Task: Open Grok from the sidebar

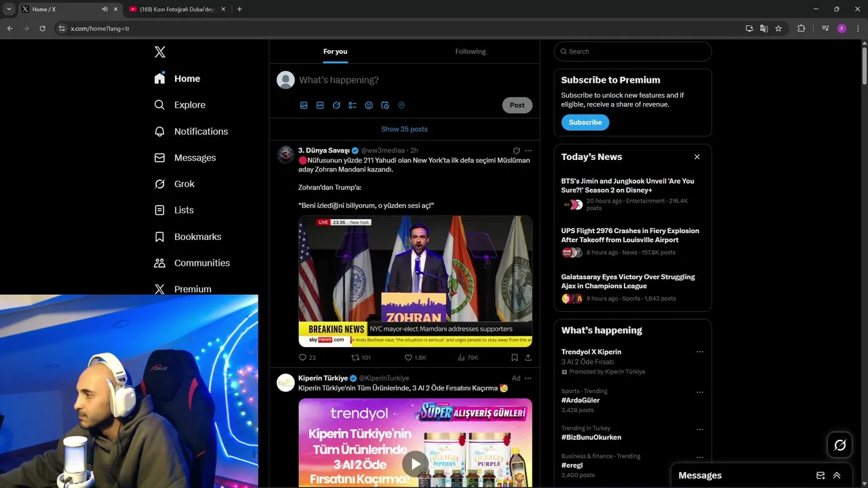Action: (x=174, y=184)
